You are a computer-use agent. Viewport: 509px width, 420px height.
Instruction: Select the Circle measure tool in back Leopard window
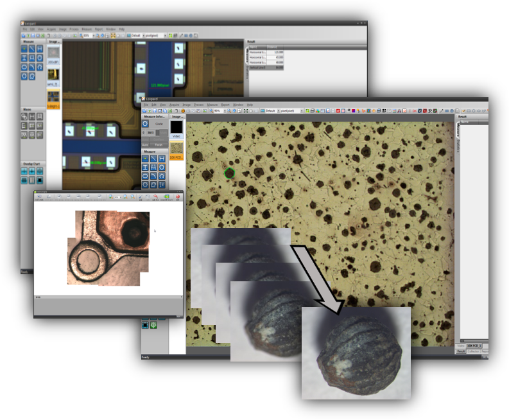click(40, 58)
